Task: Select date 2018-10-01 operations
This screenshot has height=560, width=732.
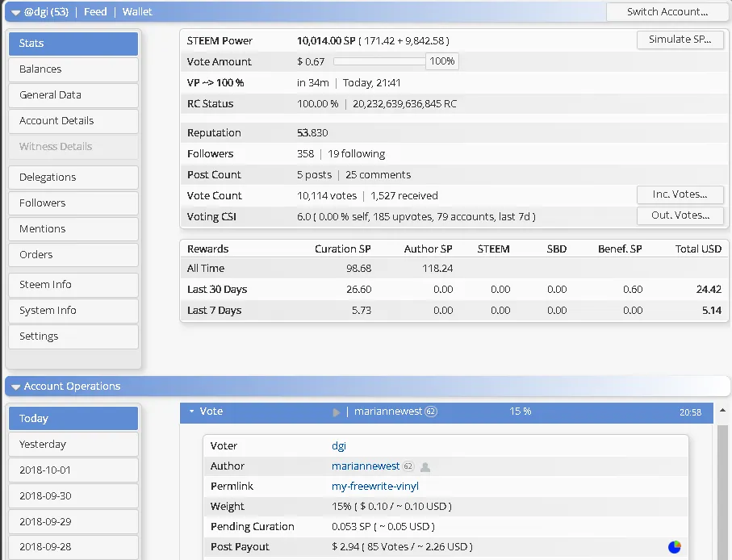Action: (73, 470)
